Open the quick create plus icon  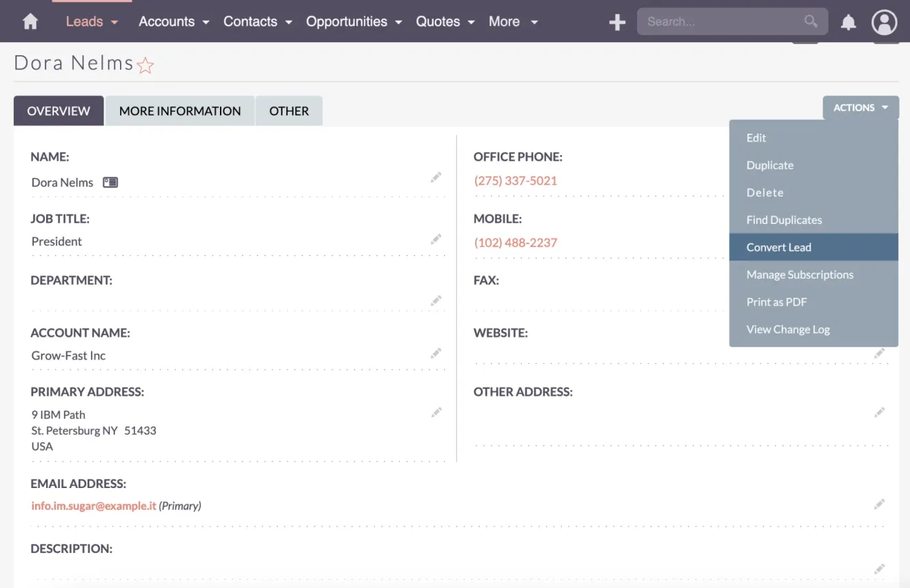point(617,21)
